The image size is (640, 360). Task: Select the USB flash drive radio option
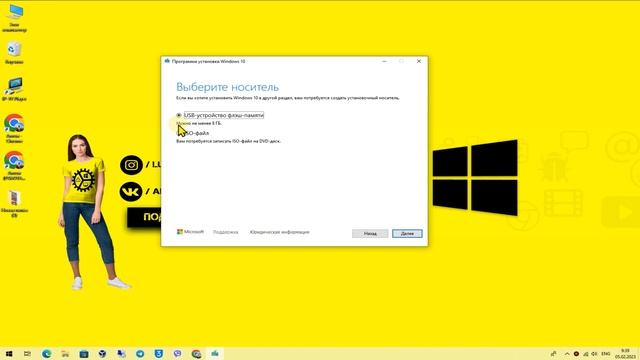[x=179, y=116]
